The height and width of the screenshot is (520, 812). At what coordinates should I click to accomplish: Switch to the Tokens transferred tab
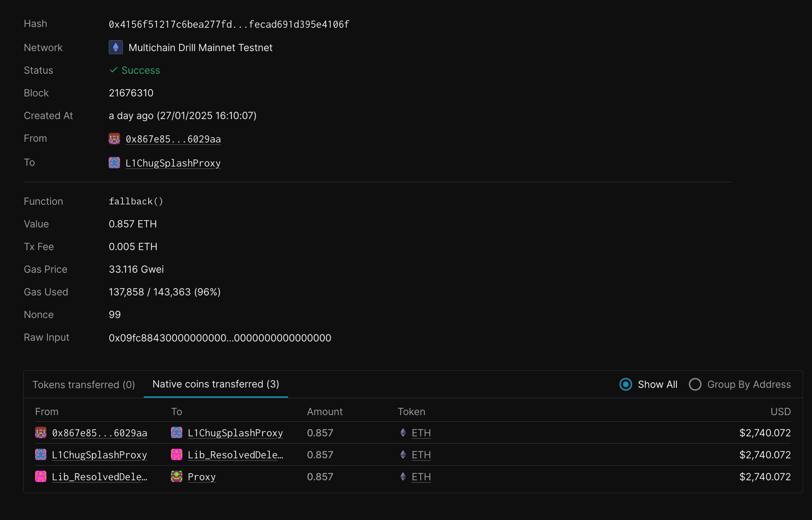pyautogui.click(x=84, y=384)
